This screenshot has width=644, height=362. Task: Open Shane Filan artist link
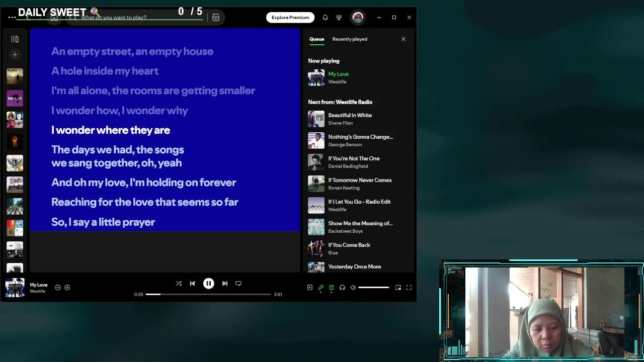click(340, 123)
